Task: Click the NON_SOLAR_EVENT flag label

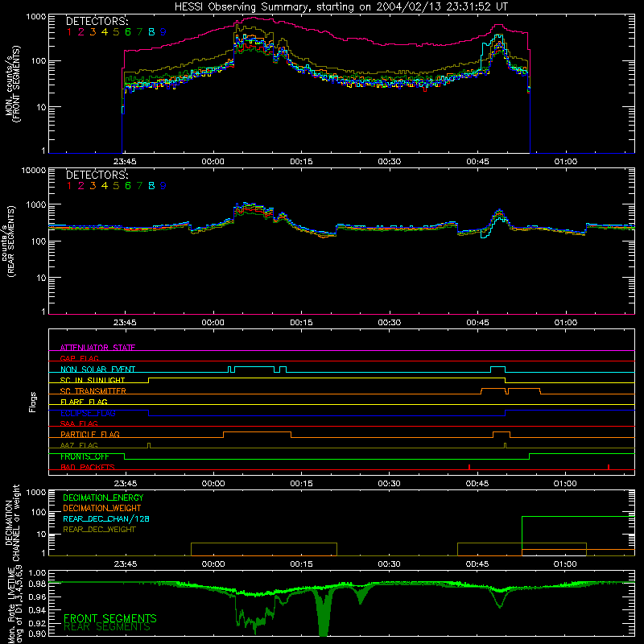Action: (x=97, y=369)
